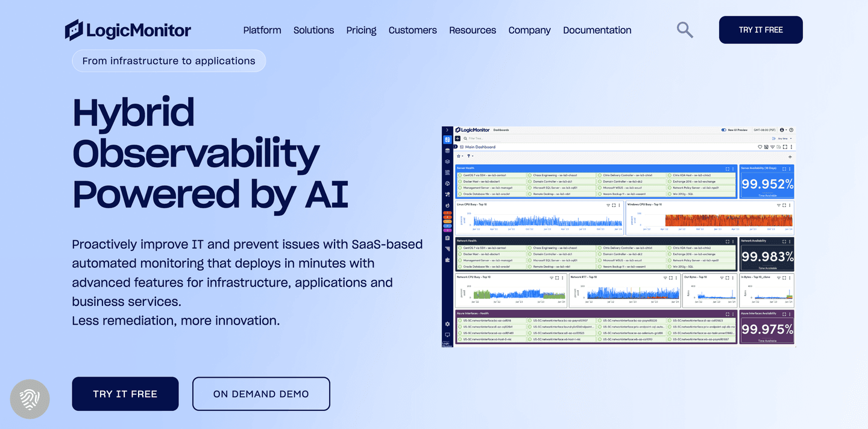Open site search with the magnifier icon

point(685,30)
